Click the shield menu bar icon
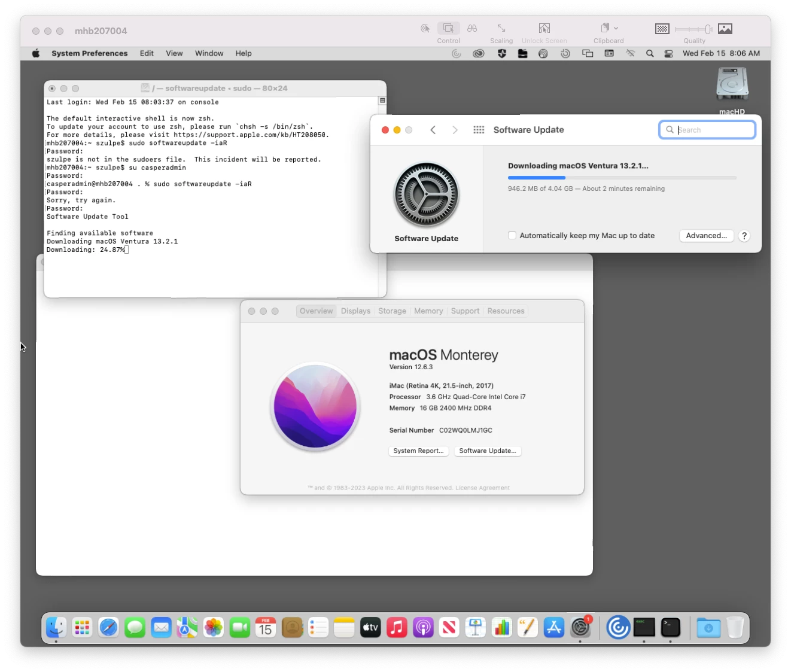 (502, 53)
